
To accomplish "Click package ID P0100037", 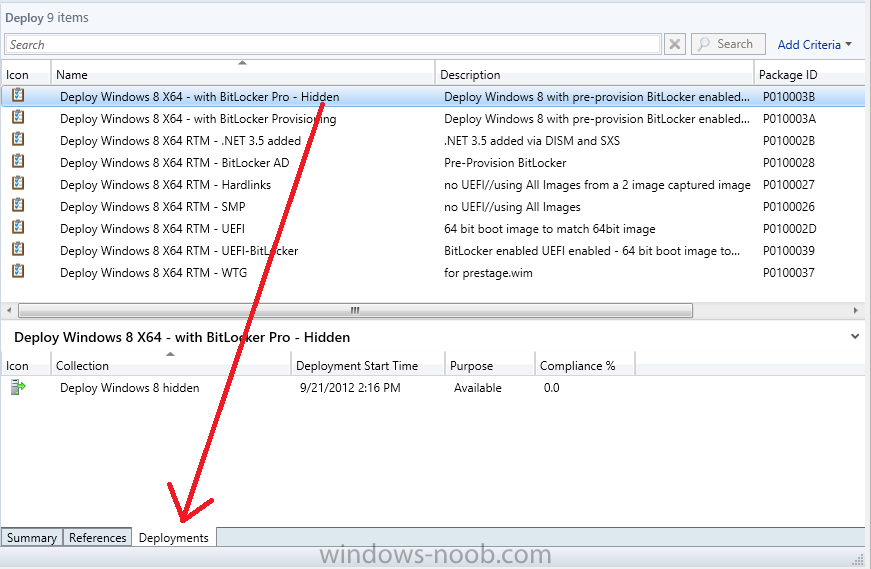I will [788, 273].
